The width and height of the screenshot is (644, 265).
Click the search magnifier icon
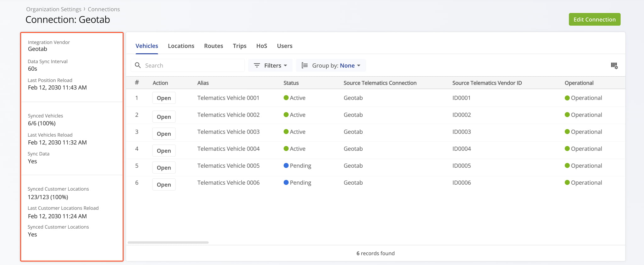(x=138, y=65)
